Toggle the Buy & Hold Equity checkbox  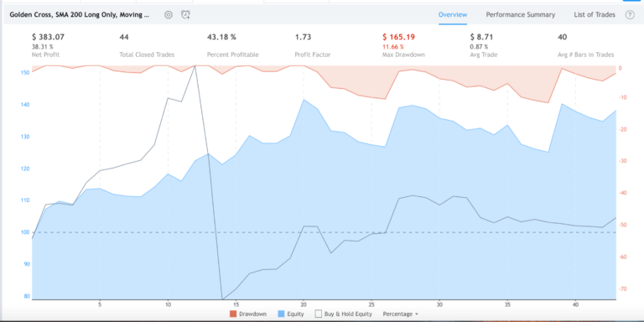click(x=318, y=314)
